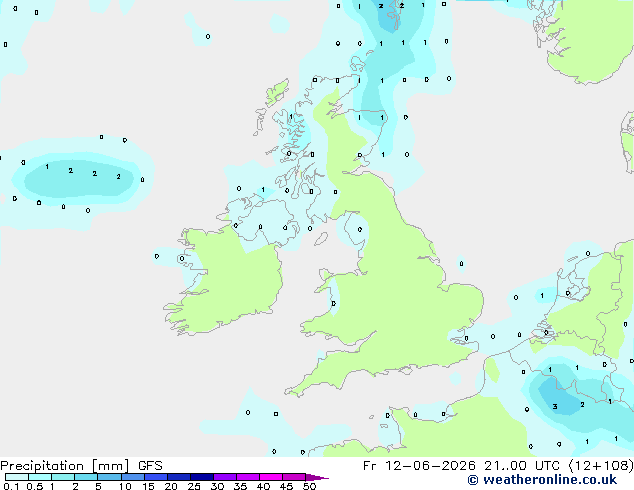The height and width of the screenshot is (490, 634).
Task: Open the weatheronline.co.uk copyright link
Action: 542,480
